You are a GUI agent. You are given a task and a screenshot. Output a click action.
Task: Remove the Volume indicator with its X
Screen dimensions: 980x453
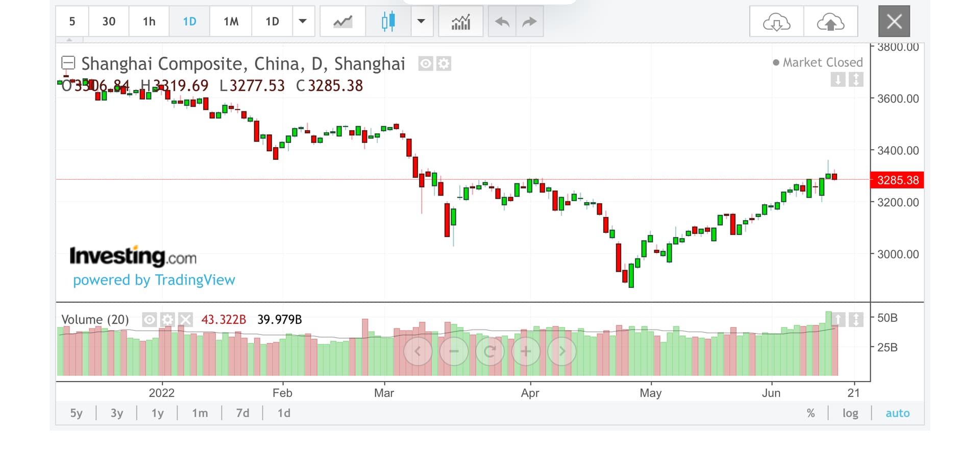185,320
